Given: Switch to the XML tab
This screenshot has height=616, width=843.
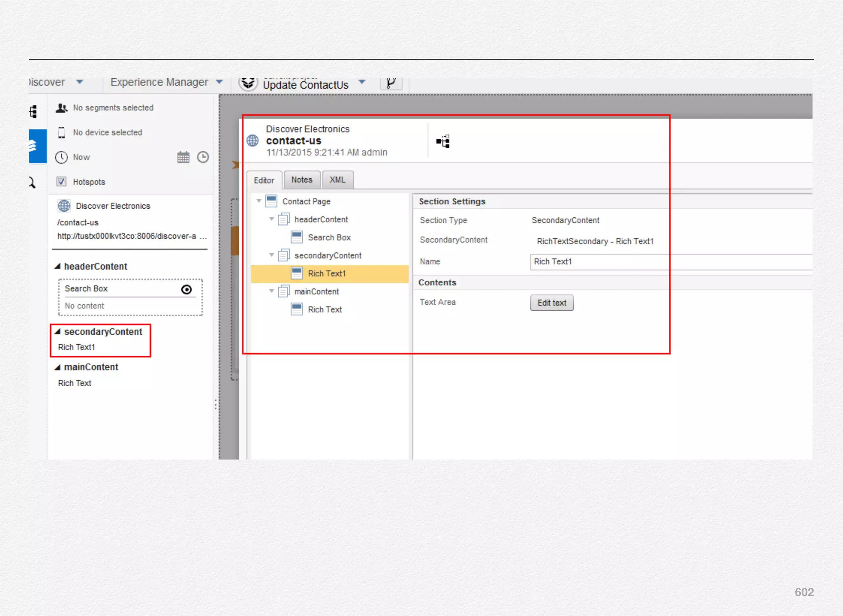Looking at the screenshot, I should [x=337, y=180].
